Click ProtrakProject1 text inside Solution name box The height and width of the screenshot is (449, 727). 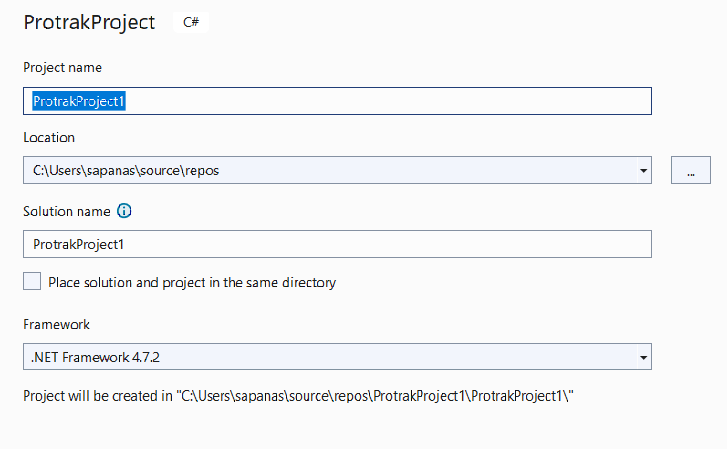79,244
